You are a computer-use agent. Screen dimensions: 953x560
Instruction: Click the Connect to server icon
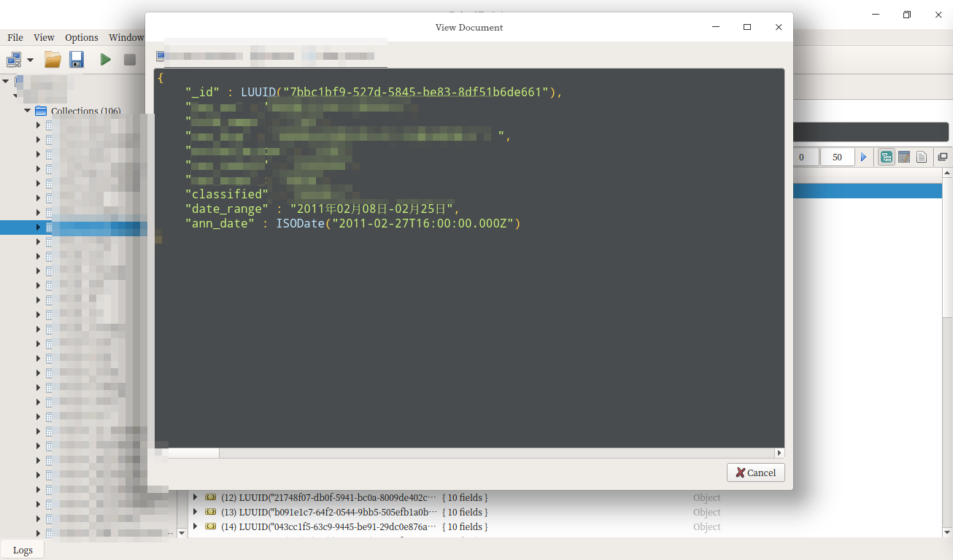tap(14, 60)
